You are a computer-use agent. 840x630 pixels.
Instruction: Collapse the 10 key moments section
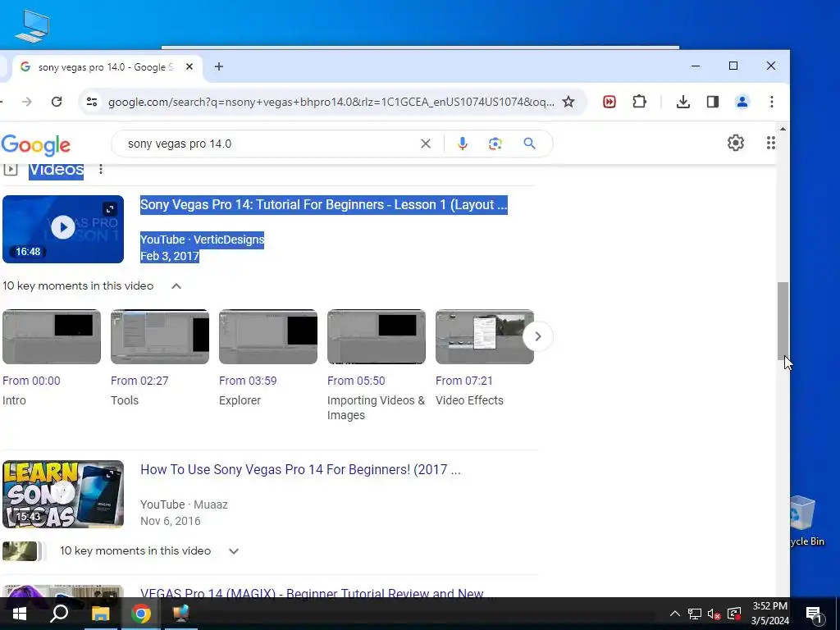(176, 286)
